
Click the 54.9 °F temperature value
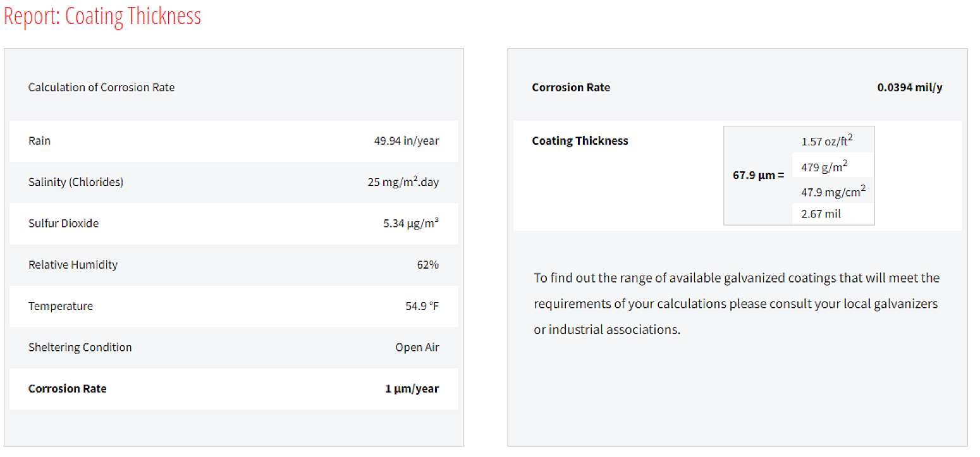[422, 306]
